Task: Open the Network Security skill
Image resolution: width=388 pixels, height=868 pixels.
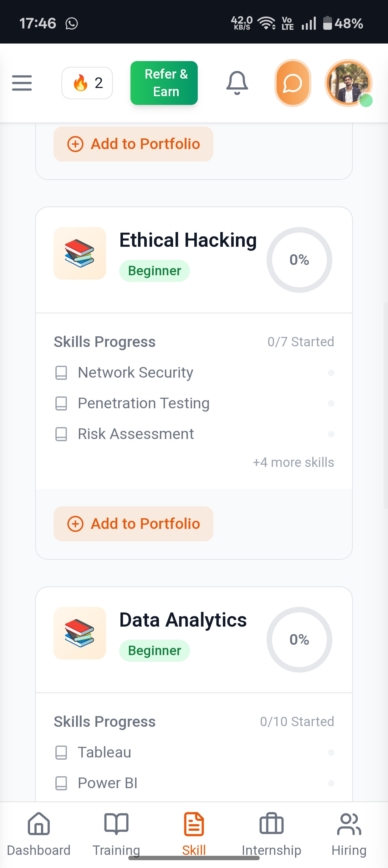Action: pyautogui.click(x=135, y=373)
